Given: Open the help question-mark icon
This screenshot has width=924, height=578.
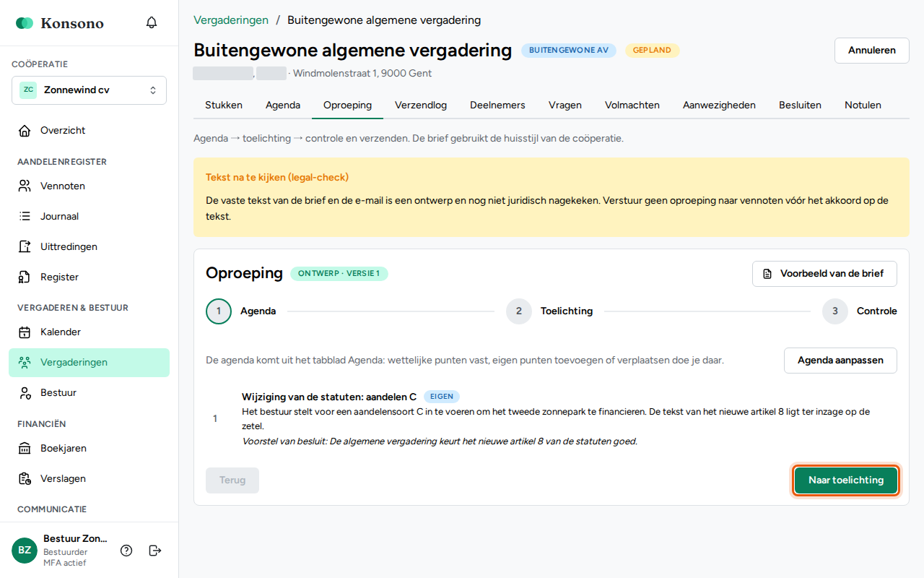Looking at the screenshot, I should (x=126, y=551).
